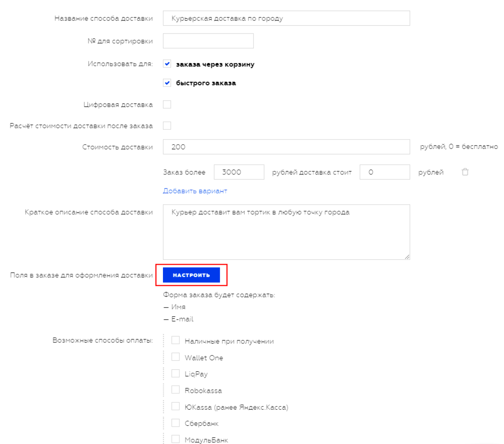
Task: Click the 'Стоимость доставки' field with 200
Action: 286,147
